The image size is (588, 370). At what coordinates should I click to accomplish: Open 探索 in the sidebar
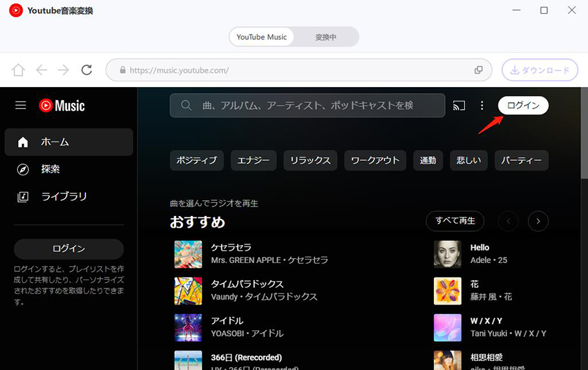click(x=68, y=169)
